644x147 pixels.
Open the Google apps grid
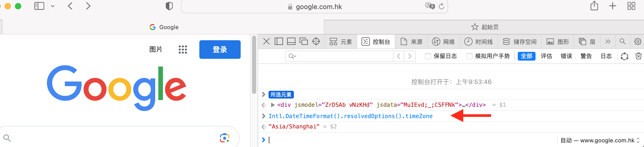[183, 50]
